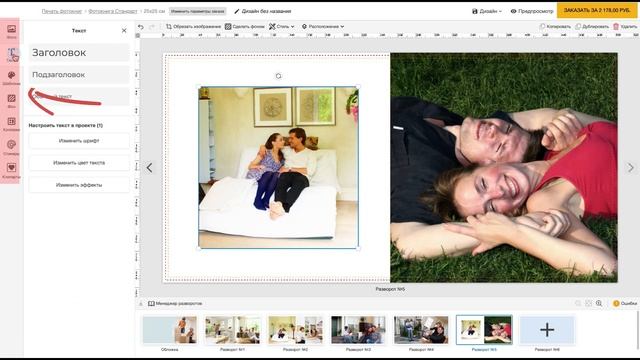Add a Heading text block

point(79,53)
